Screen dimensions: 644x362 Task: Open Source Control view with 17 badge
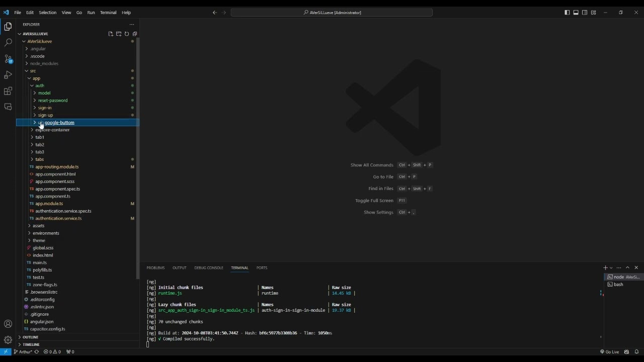point(8,59)
